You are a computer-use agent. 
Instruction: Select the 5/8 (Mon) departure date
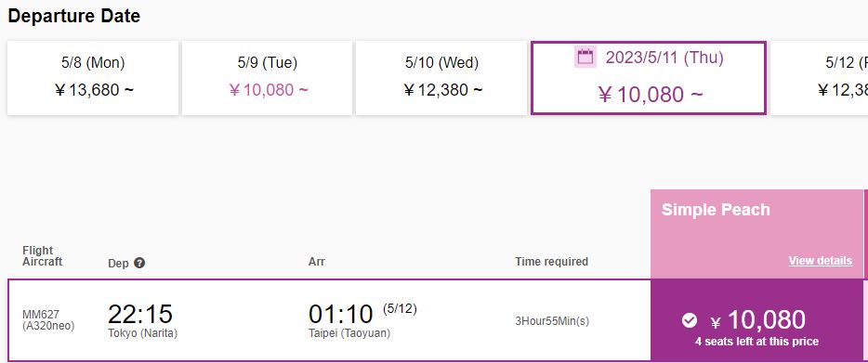[x=93, y=77]
